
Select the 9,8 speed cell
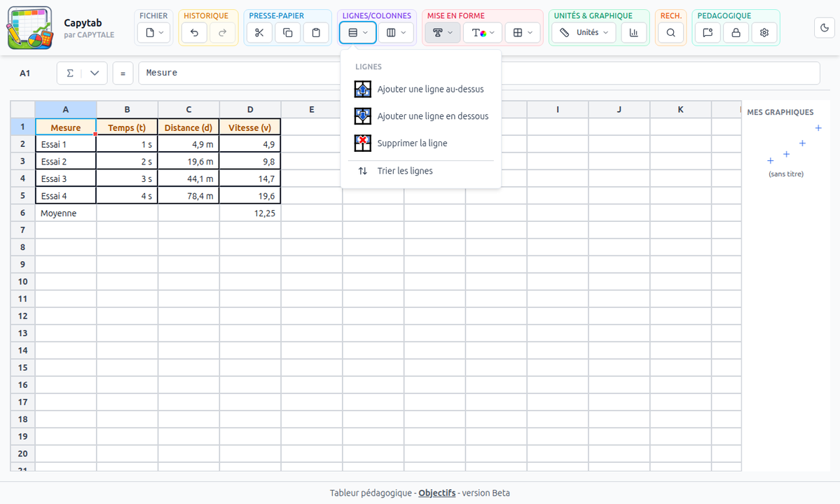(250, 162)
